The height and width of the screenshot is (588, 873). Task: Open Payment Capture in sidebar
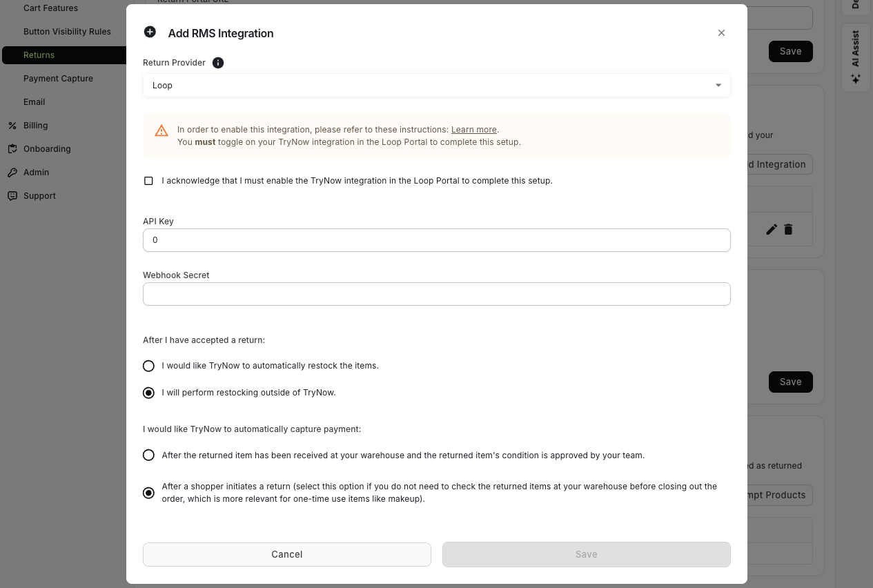click(58, 79)
